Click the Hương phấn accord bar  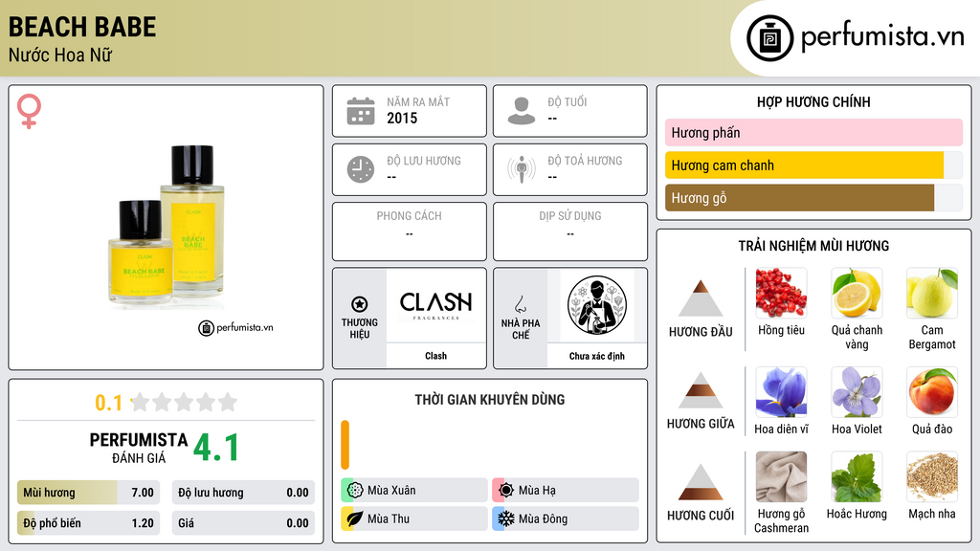[x=813, y=132]
